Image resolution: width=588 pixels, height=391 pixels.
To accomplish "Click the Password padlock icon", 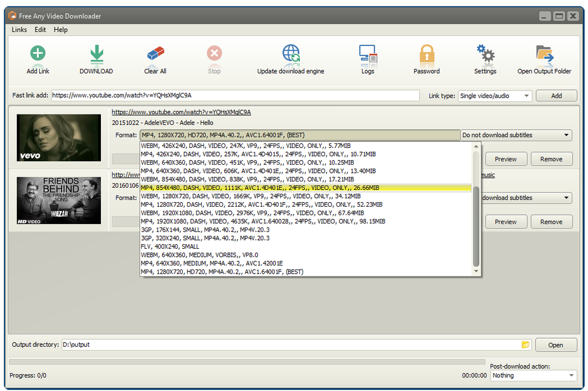I will [427, 55].
